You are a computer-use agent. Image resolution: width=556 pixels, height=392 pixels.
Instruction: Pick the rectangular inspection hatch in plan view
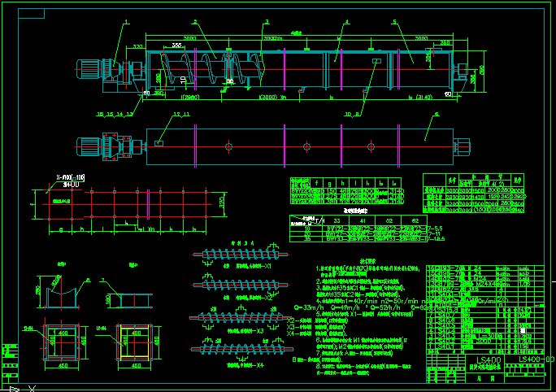[159, 143]
